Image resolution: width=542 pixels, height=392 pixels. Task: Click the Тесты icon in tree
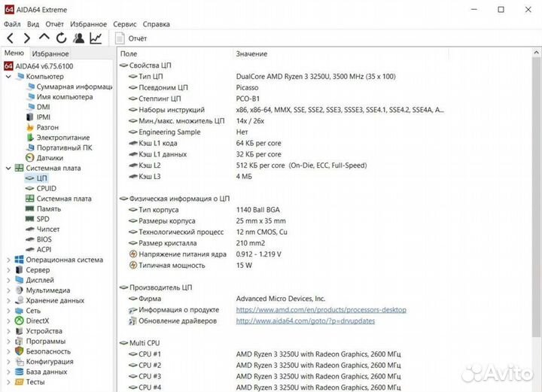pos(20,382)
